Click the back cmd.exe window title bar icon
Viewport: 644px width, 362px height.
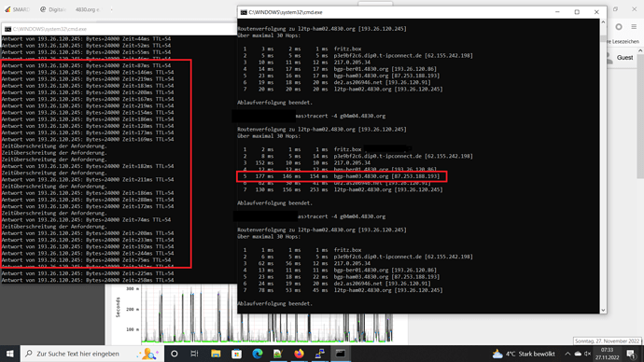7,29
